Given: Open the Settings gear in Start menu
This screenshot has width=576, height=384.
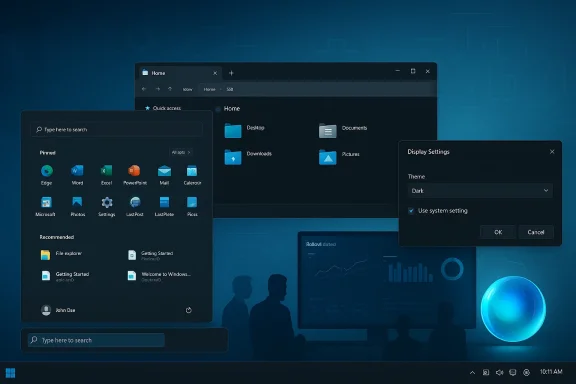Looking at the screenshot, I should 107,202.
